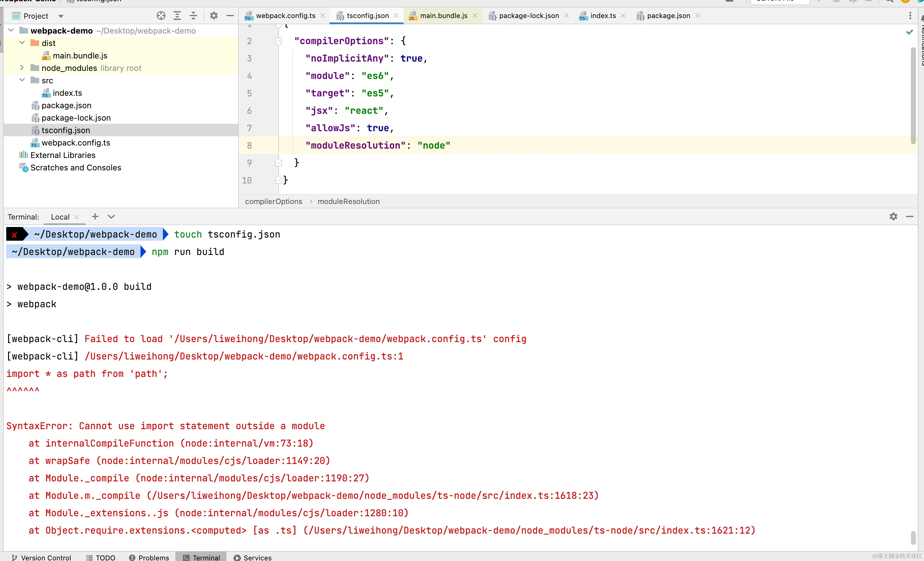This screenshot has width=924, height=561.
Task: Click the "noImplicitAny" key on line 3
Action: (347, 58)
